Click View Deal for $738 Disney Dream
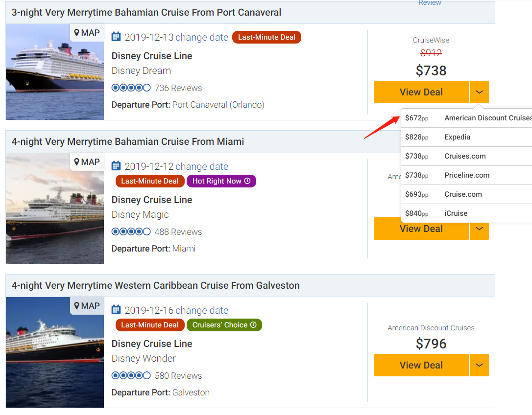 (421, 92)
